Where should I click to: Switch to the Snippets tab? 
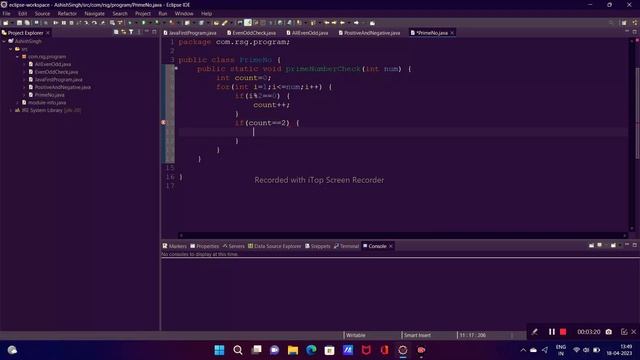click(318, 246)
